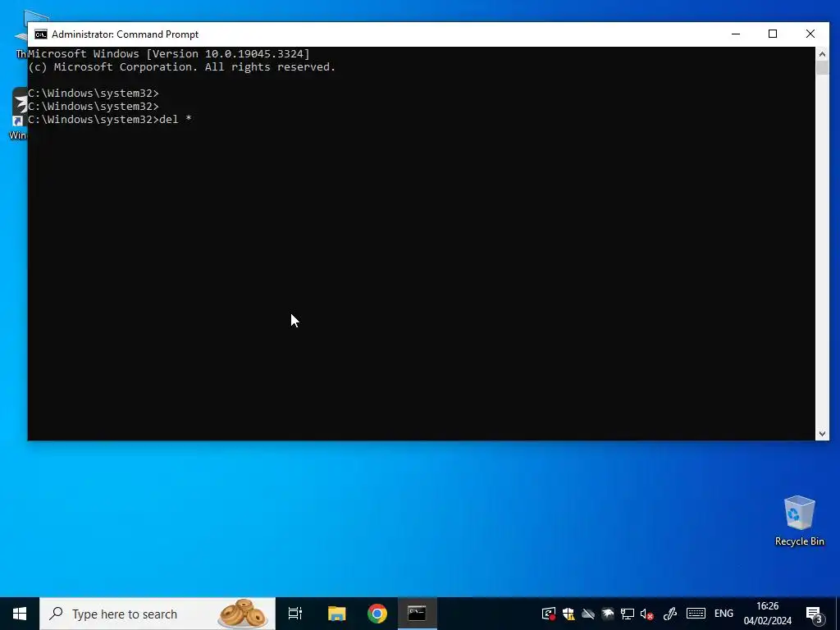The width and height of the screenshot is (840, 630).
Task: Click the 'Administrator: Command Prompt' title text
Action: (125, 34)
